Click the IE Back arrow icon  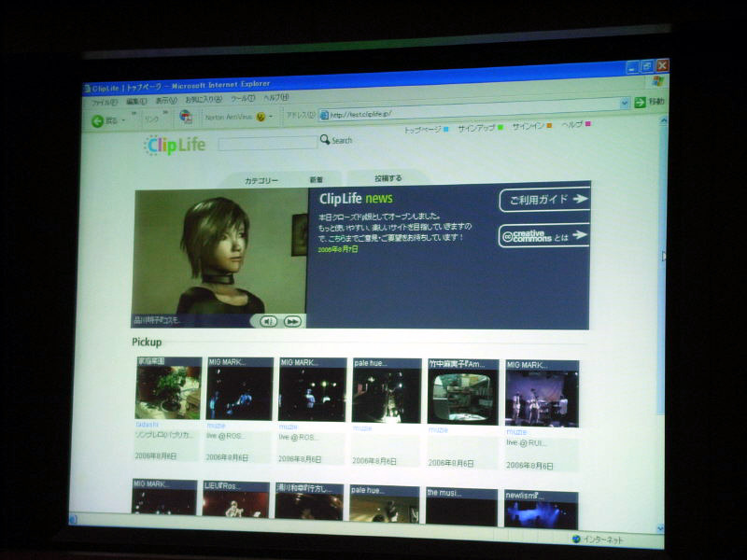97,120
